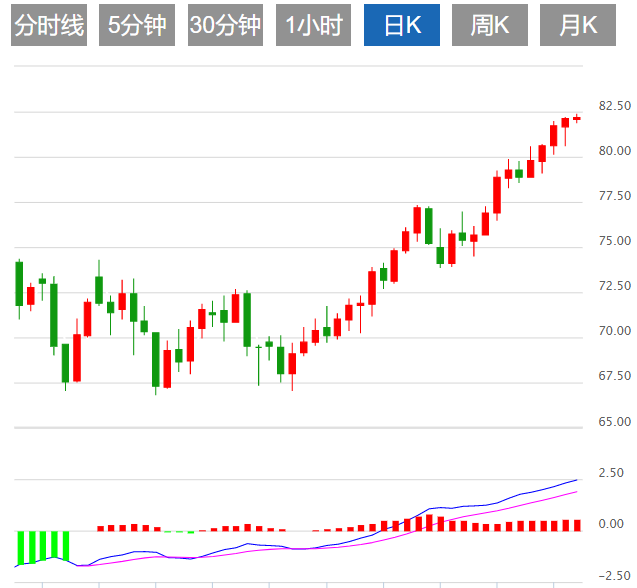Click the 80.00 price axis label
This screenshot has width=637, height=588.
(615, 151)
